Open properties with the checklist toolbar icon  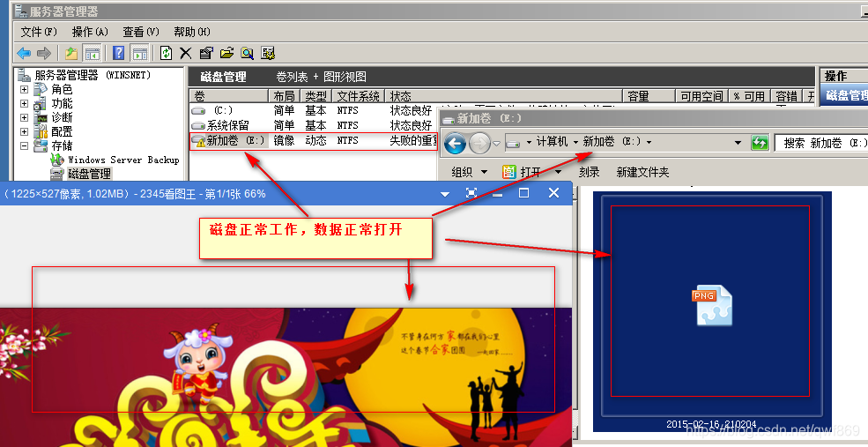pyautogui.click(x=206, y=53)
